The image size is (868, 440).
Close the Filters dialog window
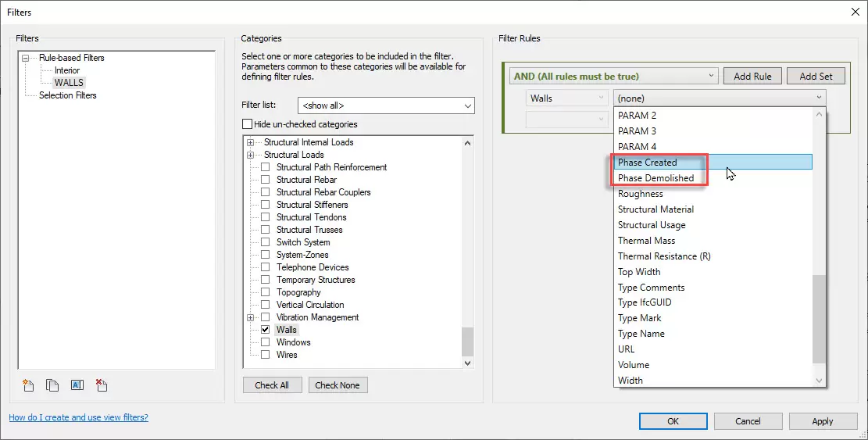[853, 12]
